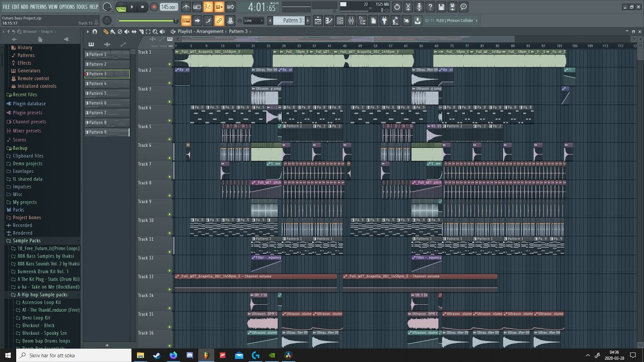Viewport: 644px width, 362px height.
Task: Open the VIEW menu
Action: point(53,7)
